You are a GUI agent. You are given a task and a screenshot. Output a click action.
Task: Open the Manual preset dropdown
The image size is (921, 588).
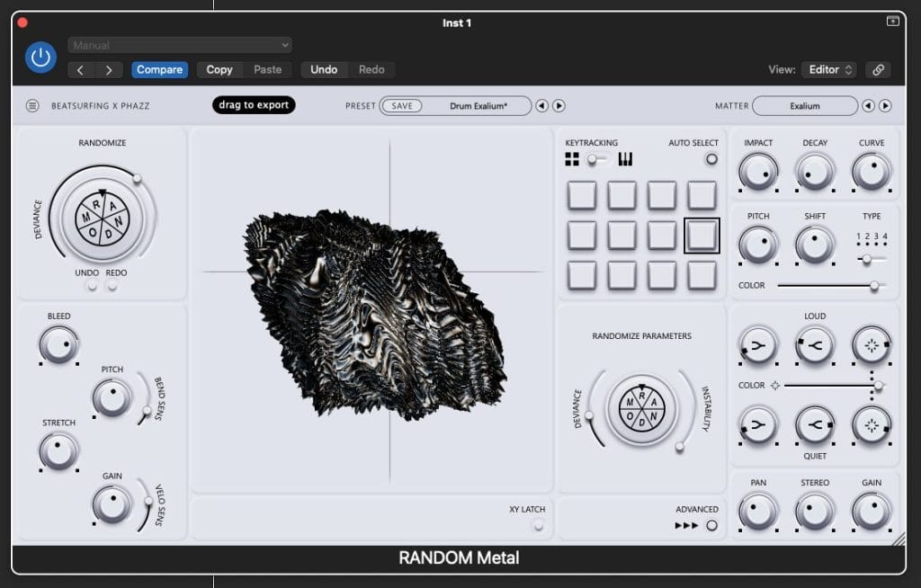pyautogui.click(x=180, y=45)
